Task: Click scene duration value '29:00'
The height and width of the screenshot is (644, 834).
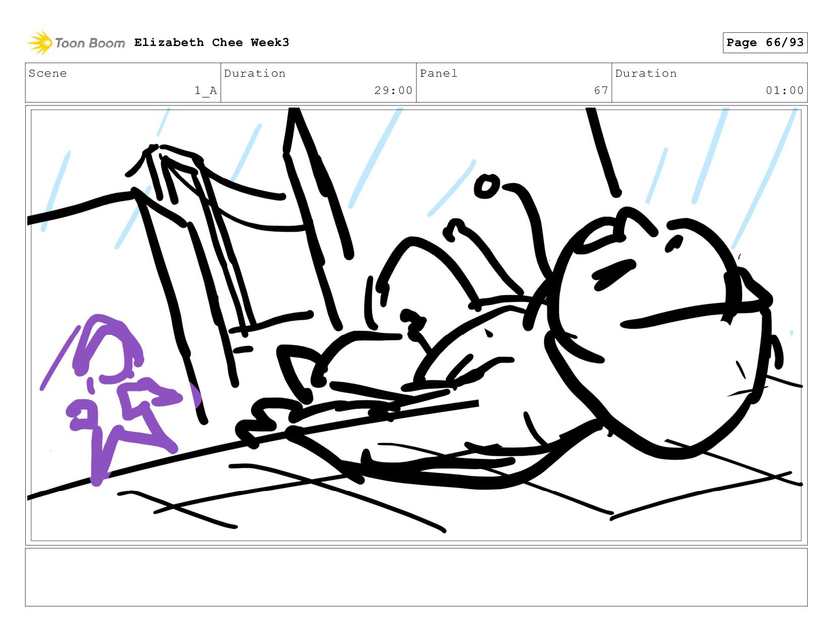Action: [x=393, y=90]
